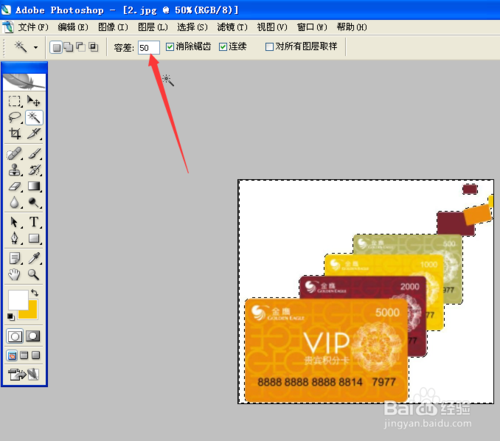Open the 窗口(W) menu
The height and width of the screenshot is (441, 500).
pyautogui.click(x=312, y=27)
